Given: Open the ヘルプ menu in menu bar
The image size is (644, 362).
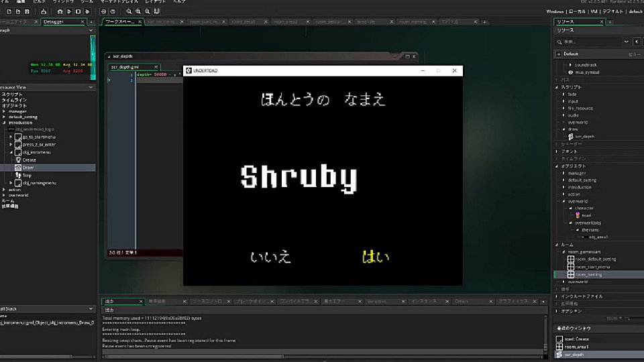Looking at the screenshot, I should click(178, 1).
